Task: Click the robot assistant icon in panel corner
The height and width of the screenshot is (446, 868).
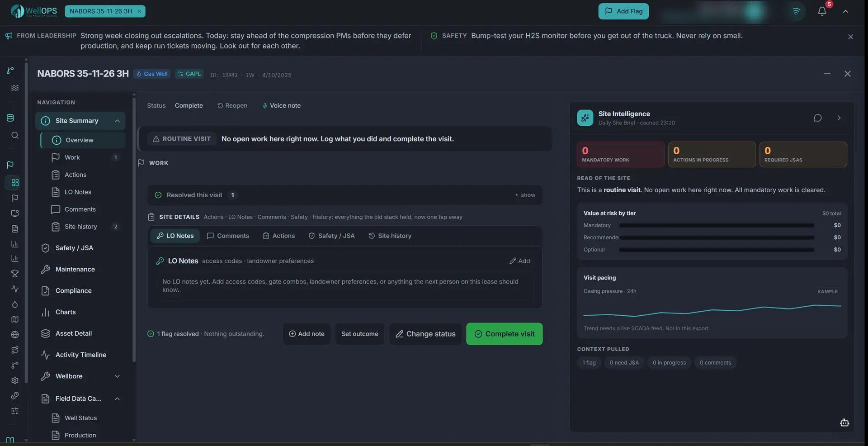Action: (x=844, y=422)
